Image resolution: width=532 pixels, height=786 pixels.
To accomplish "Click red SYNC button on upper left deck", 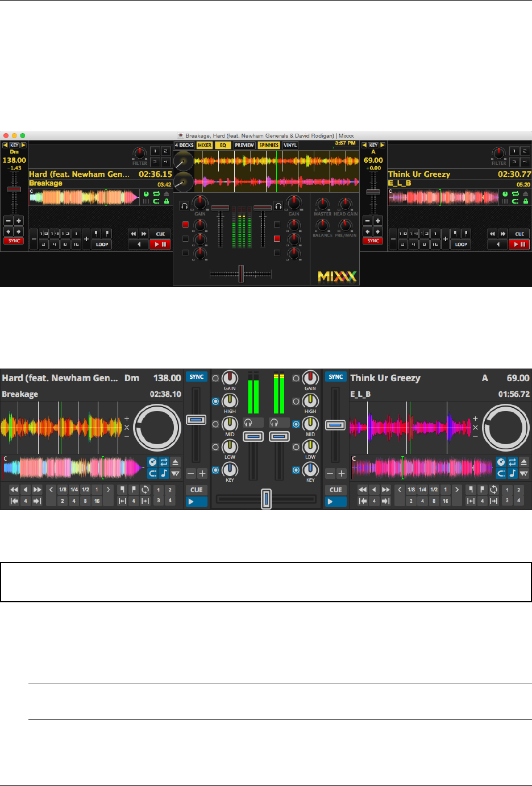I will 14,241.
